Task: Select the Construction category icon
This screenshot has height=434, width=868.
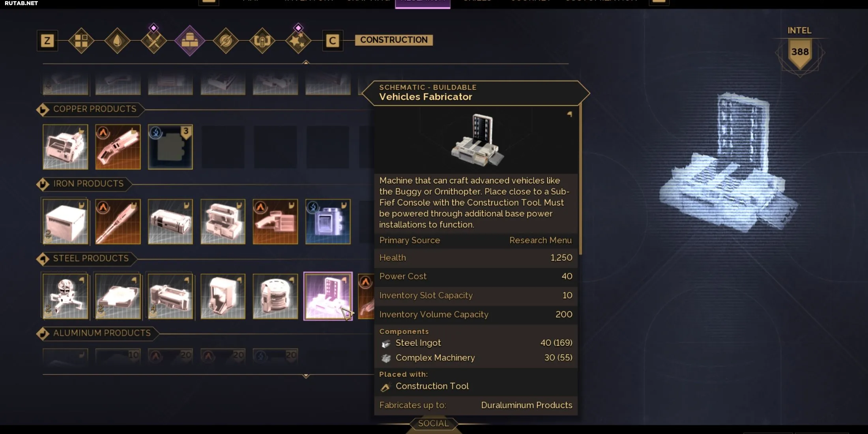Action: click(x=190, y=41)
